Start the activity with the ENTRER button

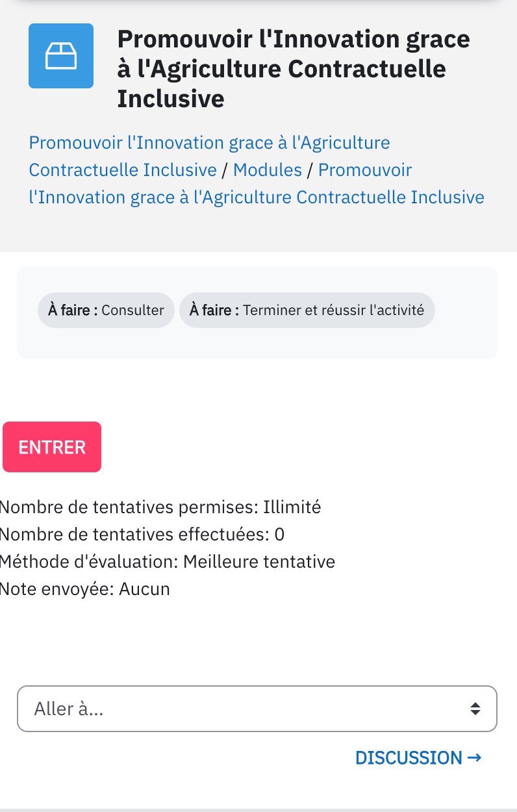[x=52, y=447]
